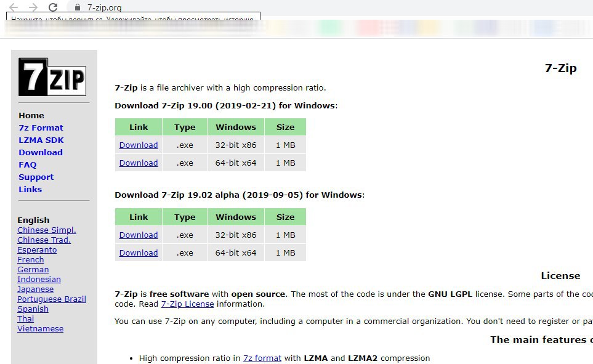
Task: Reload the page with the refresh icon
Action: (x=54, y=7)
